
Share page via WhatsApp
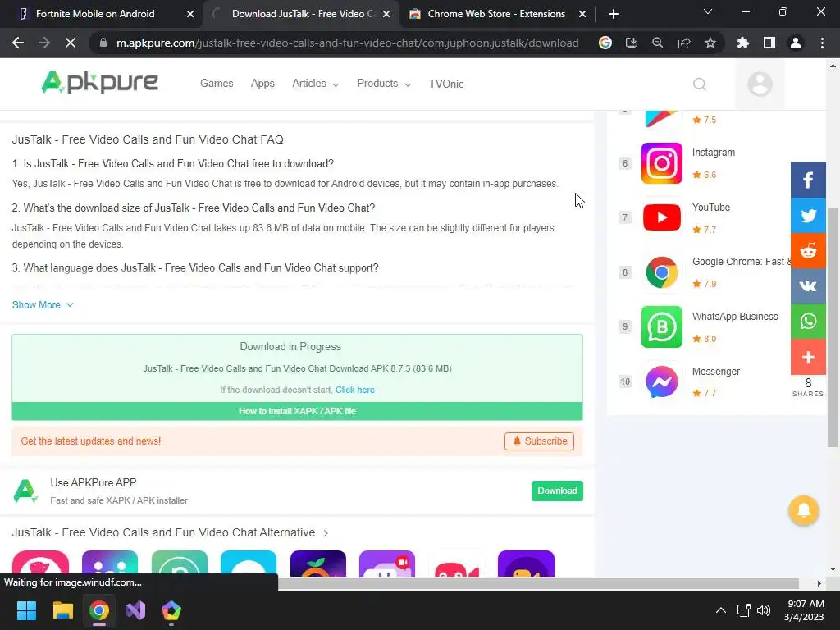click(x=808, y=322)
